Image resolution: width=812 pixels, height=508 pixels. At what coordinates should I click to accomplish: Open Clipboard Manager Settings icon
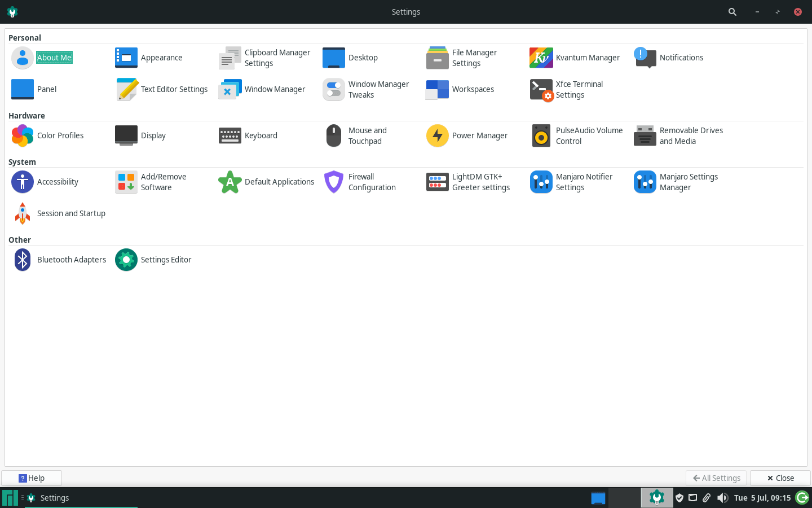coord(230,58)
